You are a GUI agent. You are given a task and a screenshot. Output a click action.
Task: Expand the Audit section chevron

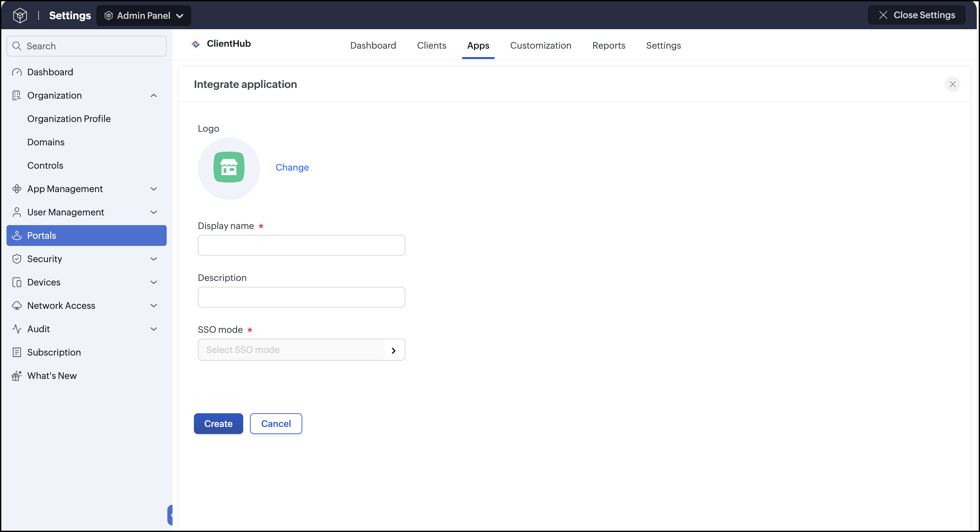point(154,329)
